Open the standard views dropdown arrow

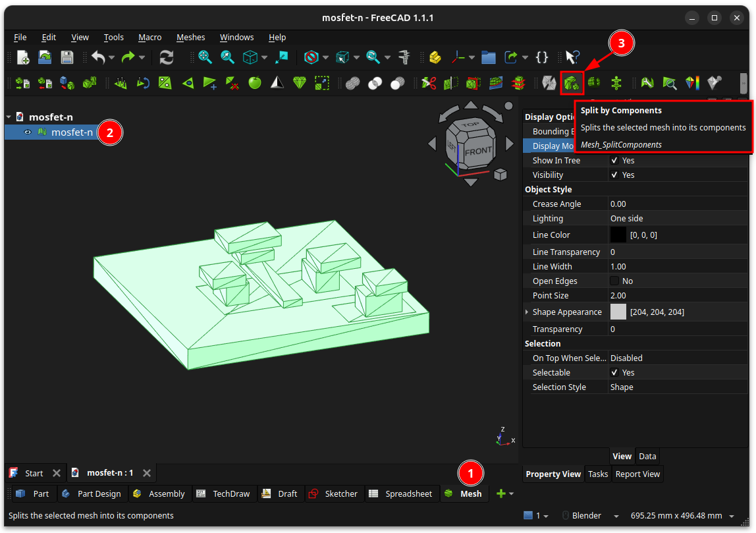coord(265,58)
